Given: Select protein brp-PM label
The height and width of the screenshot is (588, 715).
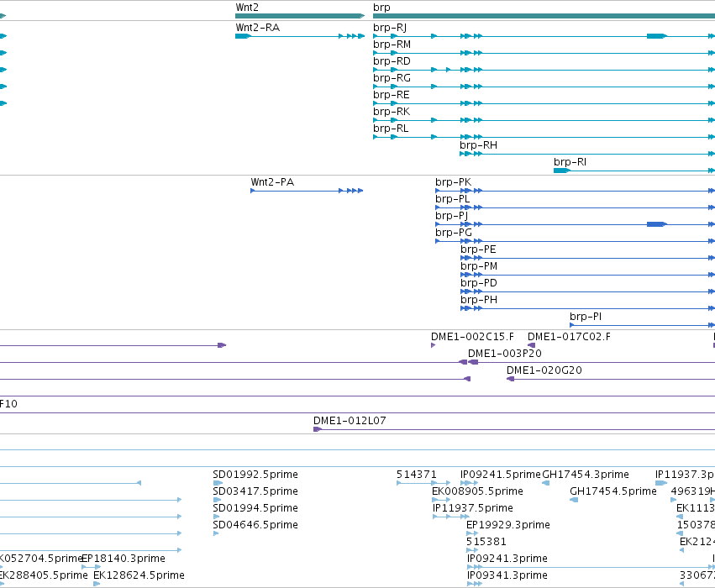Looking at the screenshot, I should [x=479, y=267].
